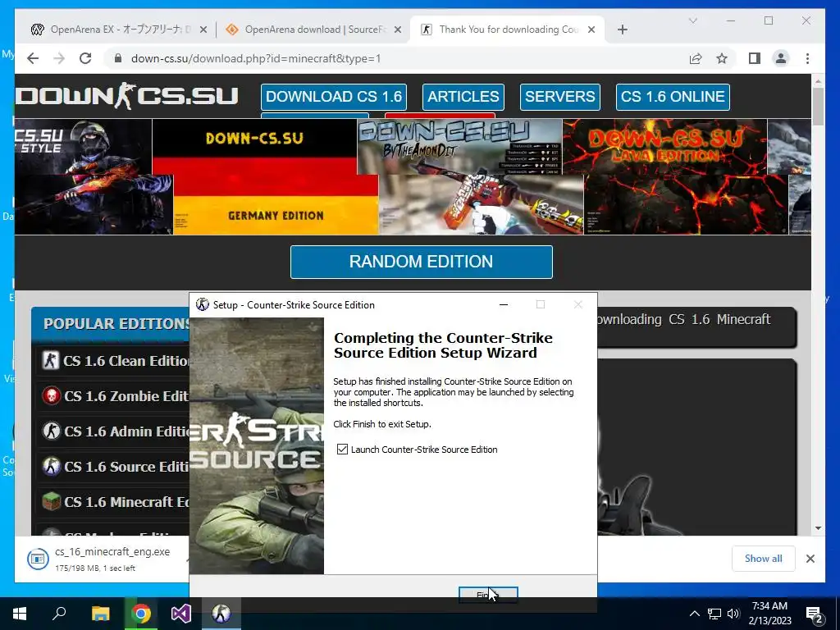Click Show all downloads button
Screen dimensions: 840x630
pos(763,559)
